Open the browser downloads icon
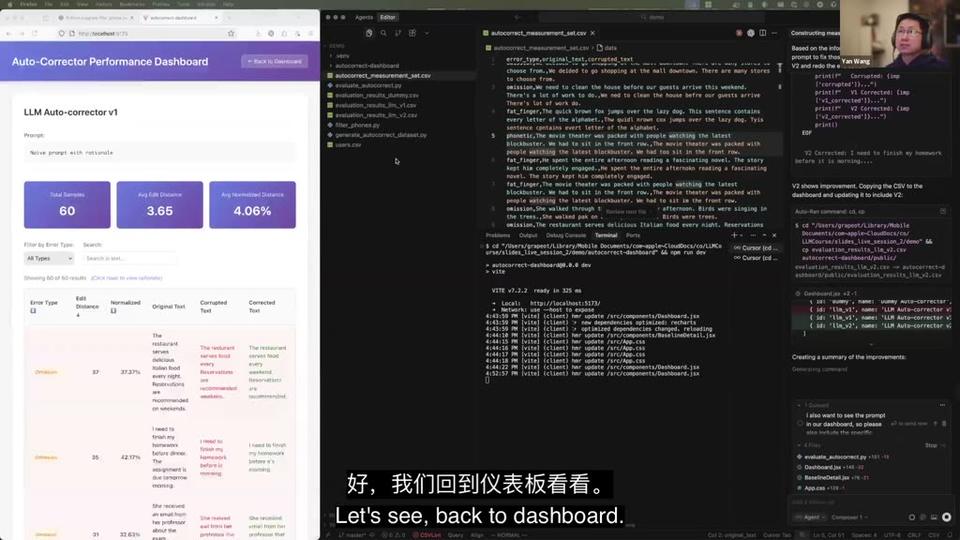Viewport: 960px width, 540px height. (x=258, y=34)
